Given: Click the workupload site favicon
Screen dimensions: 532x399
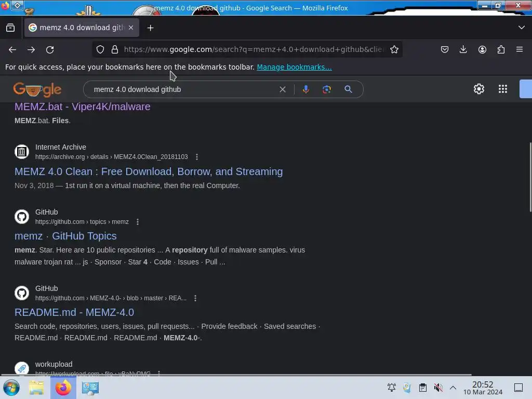Looking at the screenshot, I should coord(22,368).
